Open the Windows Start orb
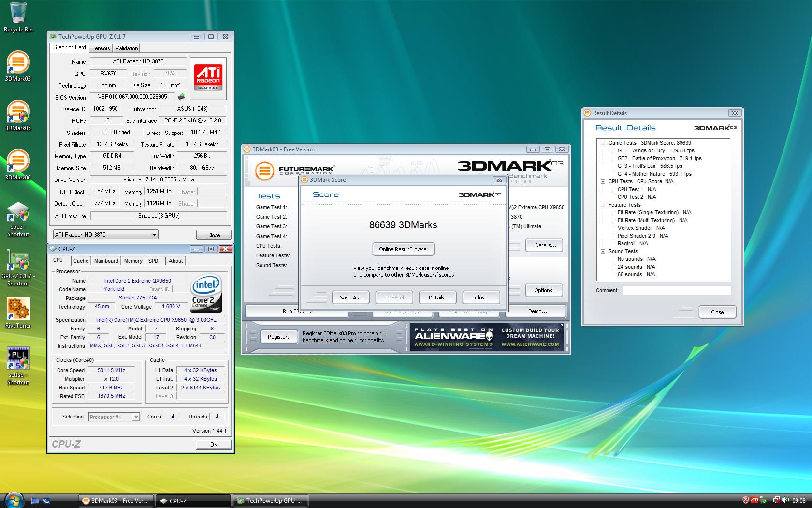Screen dimensions: 812x508 point(14,500)
